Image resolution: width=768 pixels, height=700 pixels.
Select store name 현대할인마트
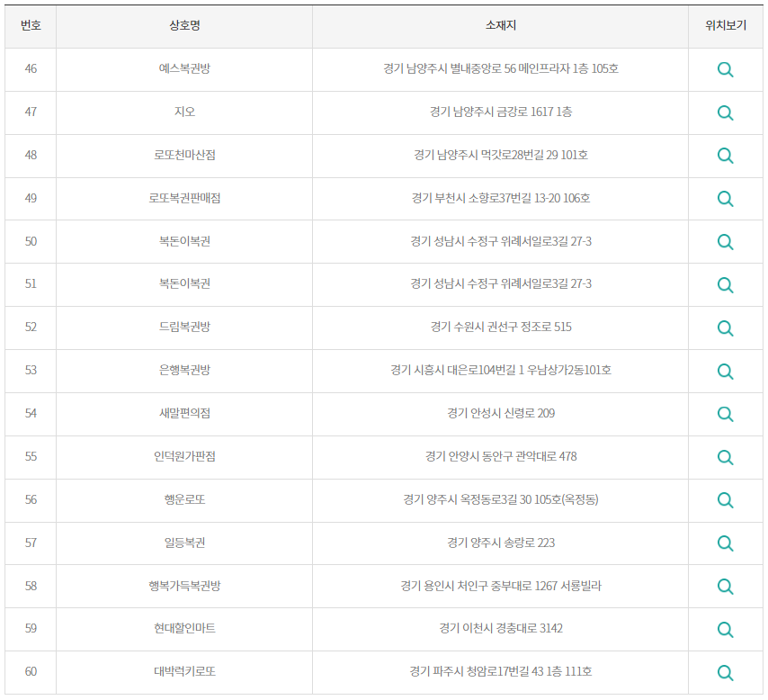pyautogui.click(x=184, y=628)
